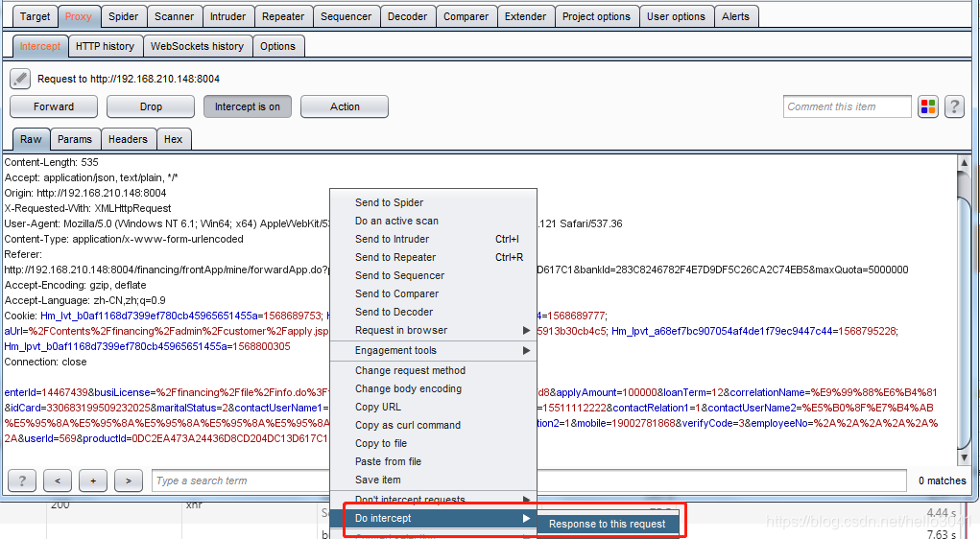Switch to the Intruder tab
980x539 pixels.
click(227, 17)
